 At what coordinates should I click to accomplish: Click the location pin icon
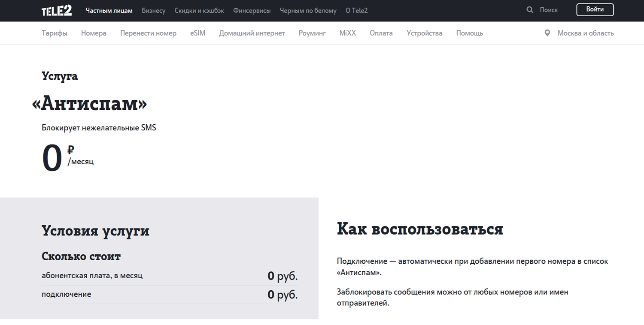click(547, 33)
